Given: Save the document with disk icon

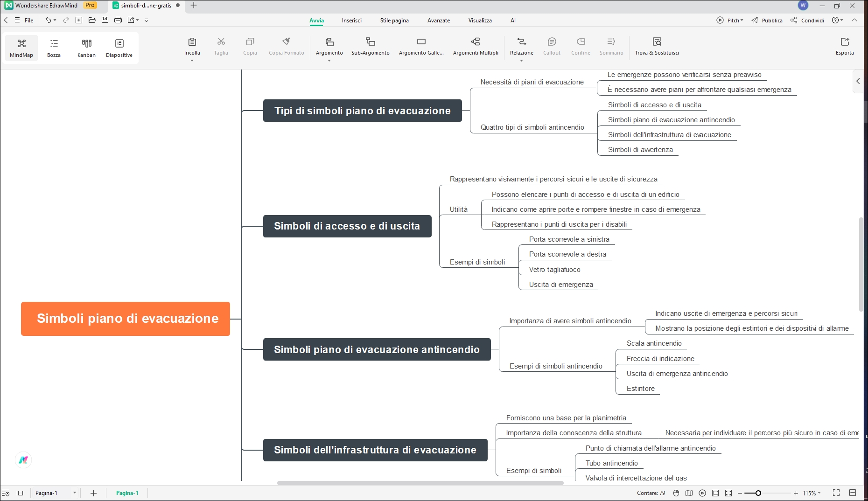Looking at the screenshot, I should point(105,20).
